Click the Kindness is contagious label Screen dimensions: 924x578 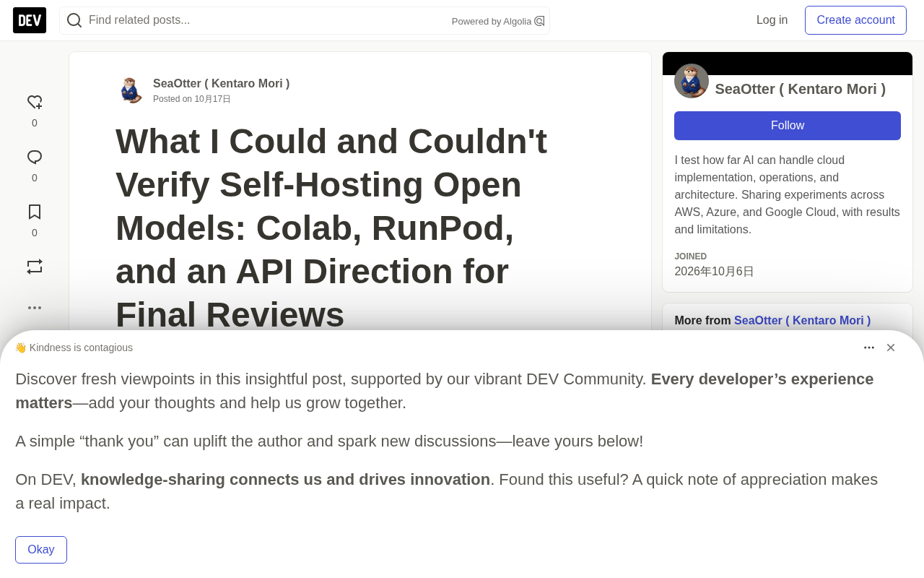coord(74,348)
